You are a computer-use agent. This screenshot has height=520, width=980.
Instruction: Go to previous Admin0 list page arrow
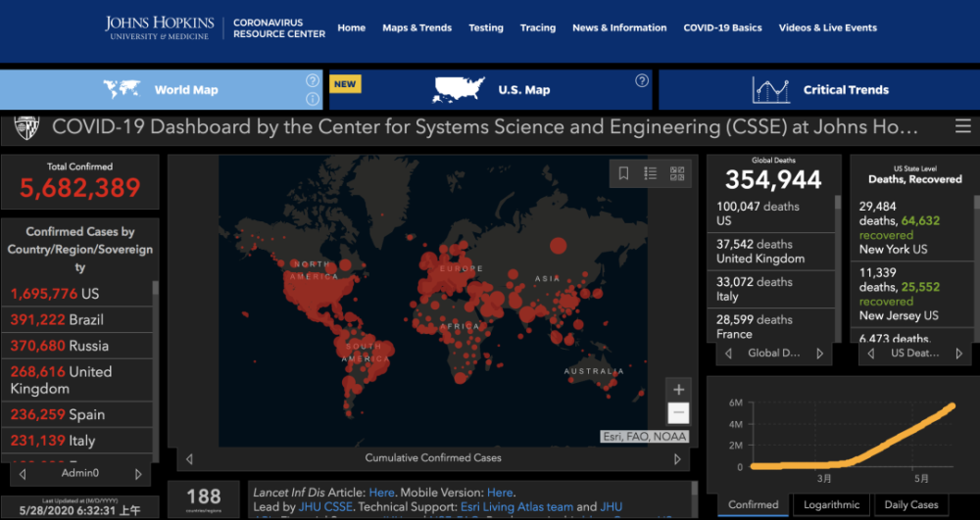pyautogui.click(x=23, y=474)
